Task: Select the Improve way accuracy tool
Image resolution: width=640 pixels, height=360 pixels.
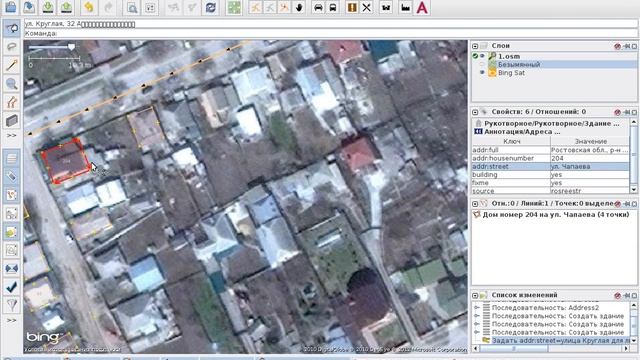Action: pos(12,102)
